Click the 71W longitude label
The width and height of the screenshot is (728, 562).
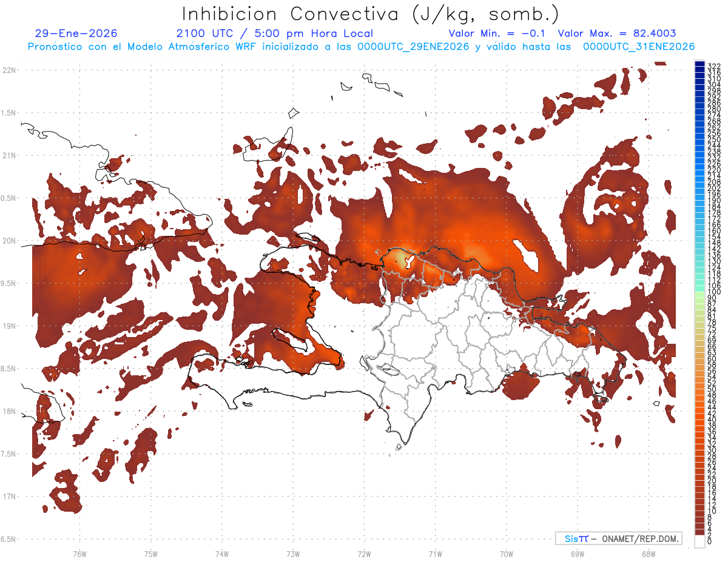(435, 554)
